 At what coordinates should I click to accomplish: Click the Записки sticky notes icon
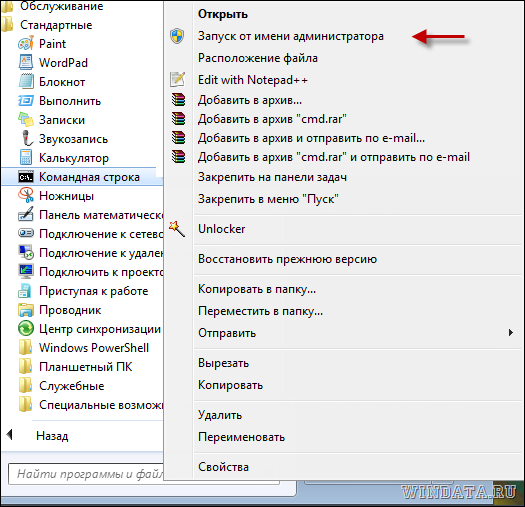26,120
